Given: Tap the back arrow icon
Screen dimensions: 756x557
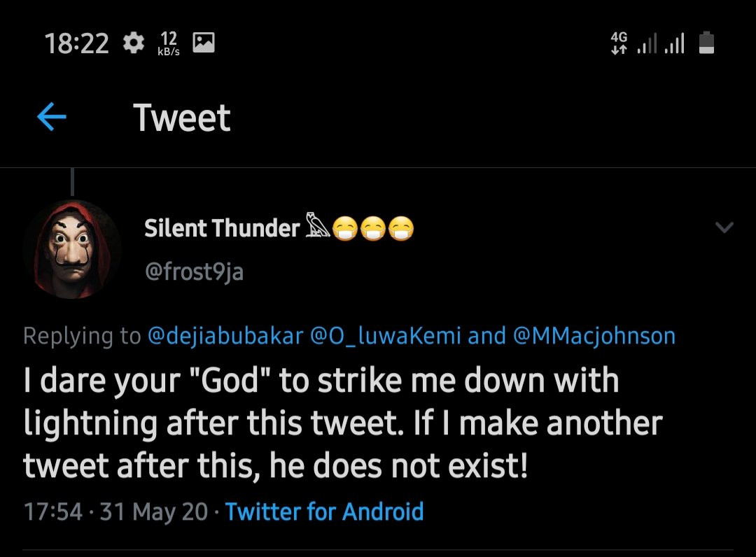Looking at the screenshot, I should click(x=51, y=118).
